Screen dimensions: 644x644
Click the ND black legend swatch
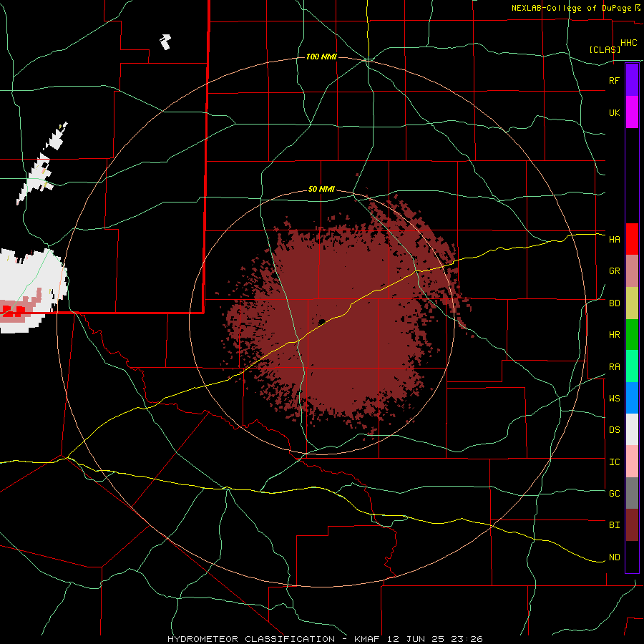point(632,557)
